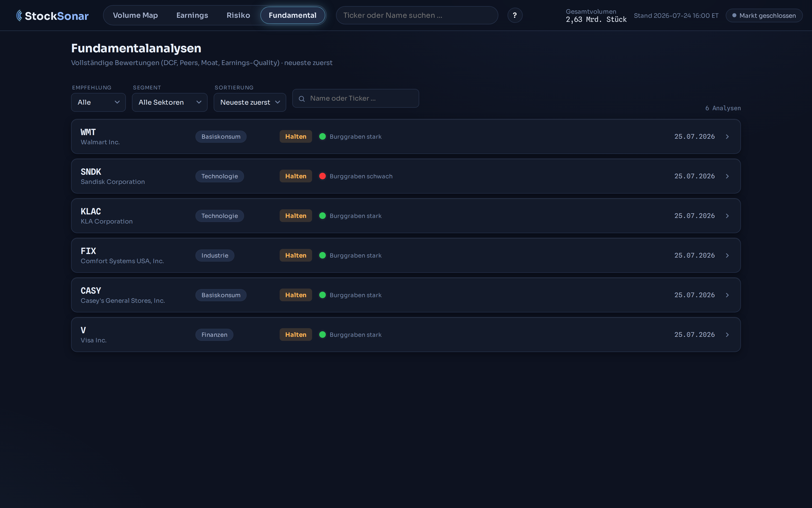This screenshot has height=508, width=812.
Task: Open the Sortierung dropdown Neueste zuerst
Action: coord(250,102)
